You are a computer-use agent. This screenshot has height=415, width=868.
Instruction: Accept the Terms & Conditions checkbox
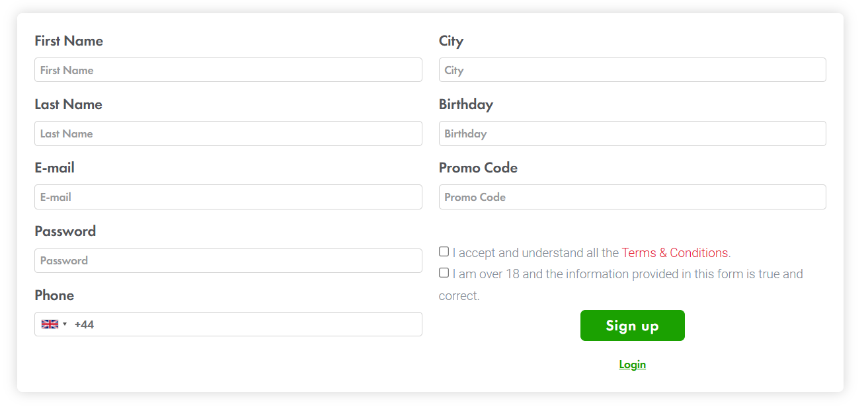click(x=444, y=251)
